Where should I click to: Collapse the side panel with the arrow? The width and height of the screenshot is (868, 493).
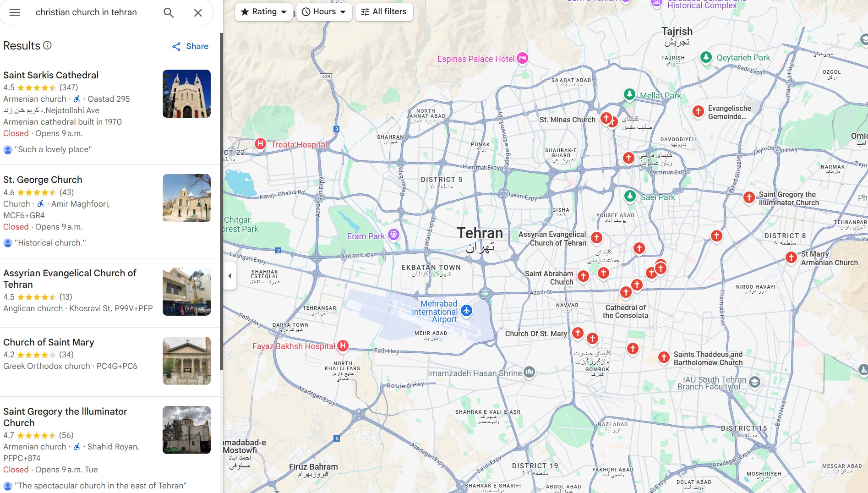(x=230, y=276)
